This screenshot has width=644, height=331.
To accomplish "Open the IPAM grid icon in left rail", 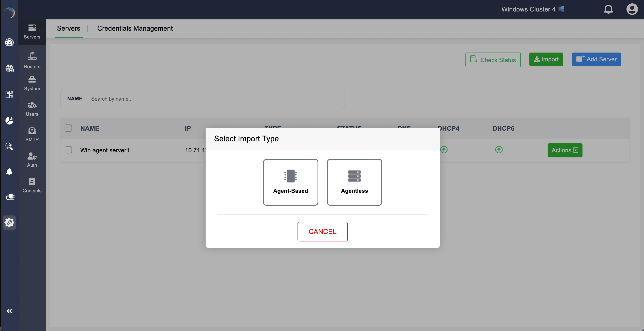I will pyautogui.click(x=10, y=94).
